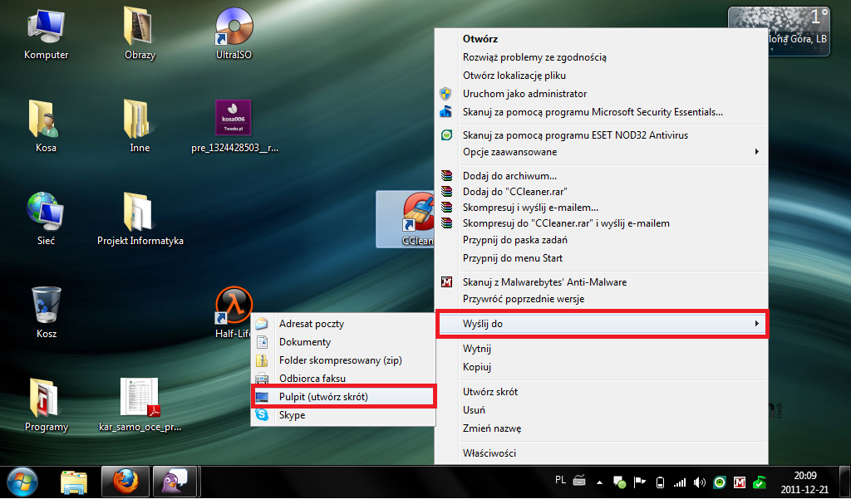
Task: Switch to Firefox in the taskbar
Action: 125,482
